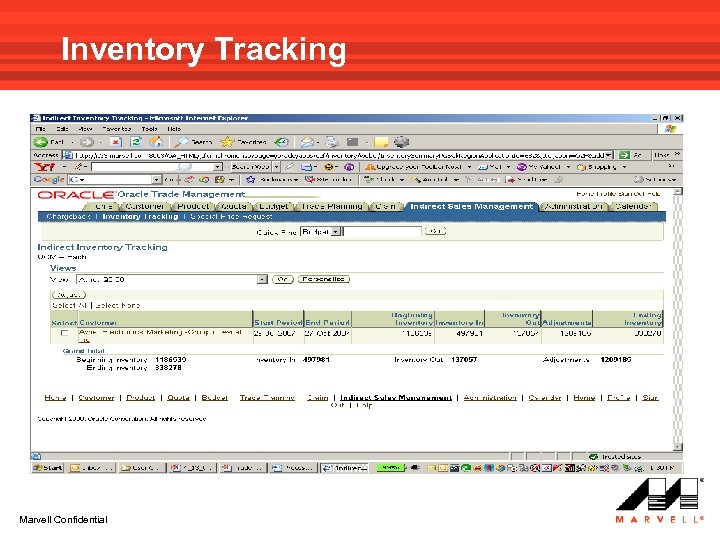Click the Select None link

[117, 305]
